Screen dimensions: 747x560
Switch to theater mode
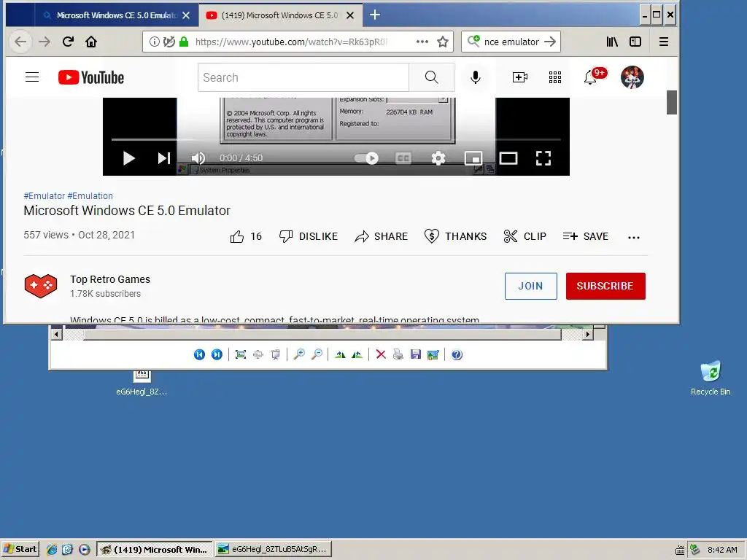[508, 158]
